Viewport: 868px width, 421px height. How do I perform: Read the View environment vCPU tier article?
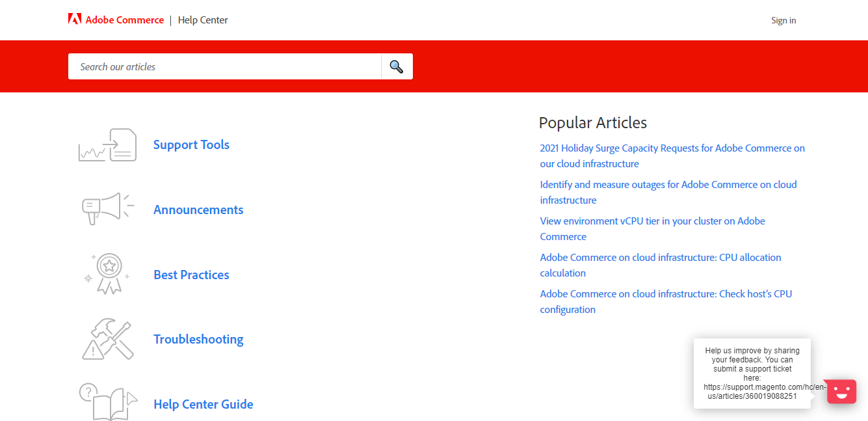coord(652,221)
